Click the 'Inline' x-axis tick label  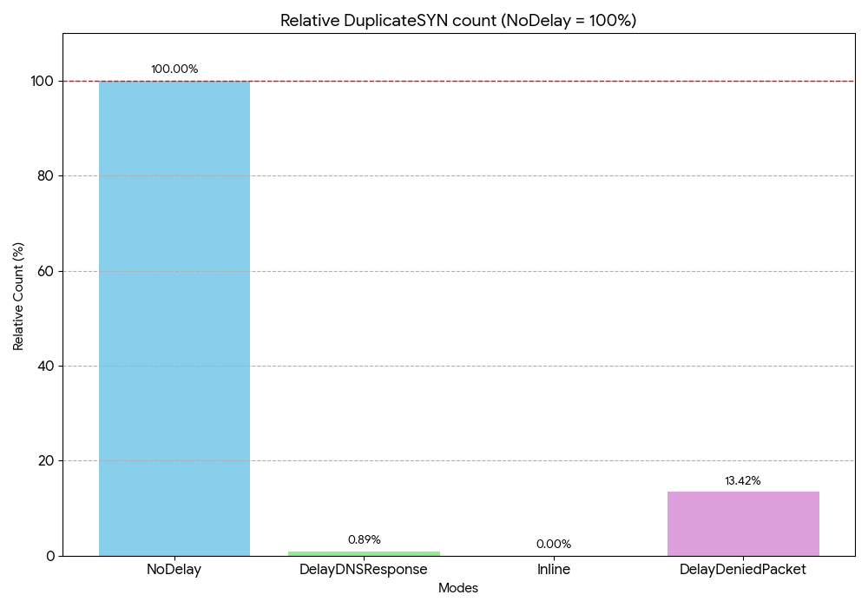tap(554, 569)
